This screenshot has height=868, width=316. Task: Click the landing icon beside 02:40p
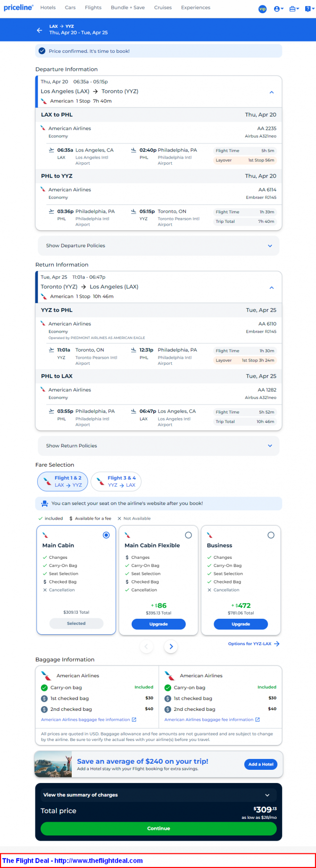133,150
